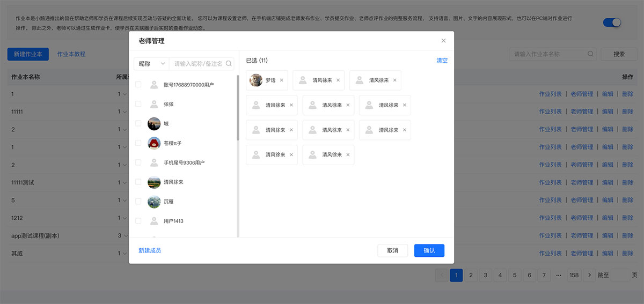This screenshot has width=644, height=304.
Task: Go to the next page arrow
Action: click(589, 275)
